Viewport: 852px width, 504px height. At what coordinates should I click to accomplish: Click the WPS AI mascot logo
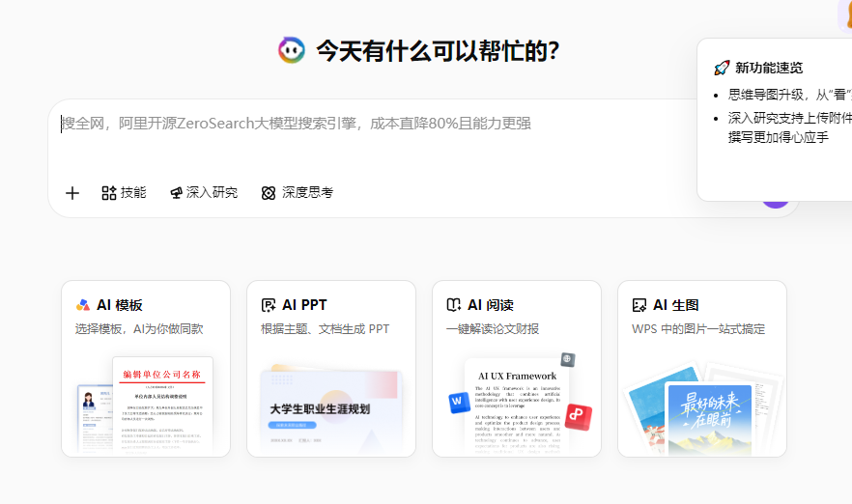coord(291,50)
